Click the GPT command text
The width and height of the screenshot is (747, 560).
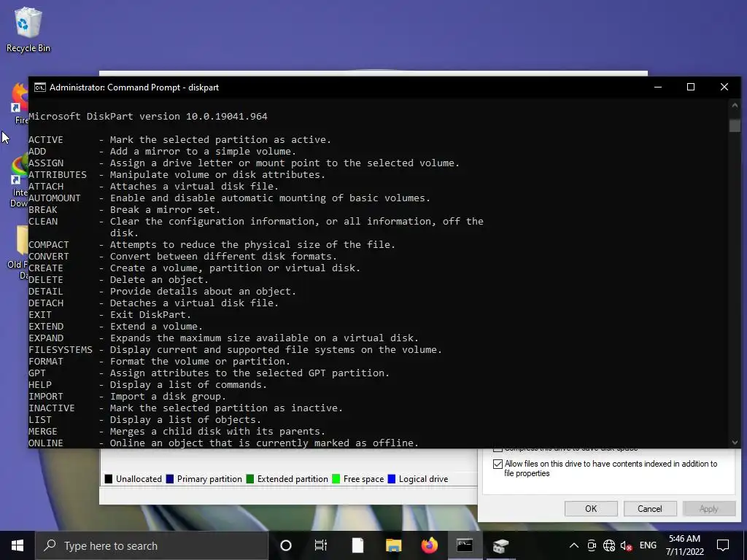37,373
